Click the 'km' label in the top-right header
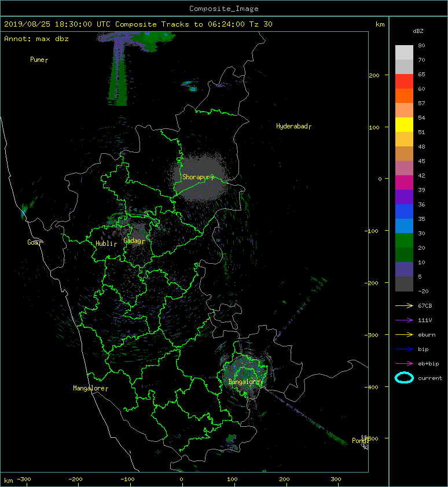Screen dimensions: 448x487 [380, 24]
